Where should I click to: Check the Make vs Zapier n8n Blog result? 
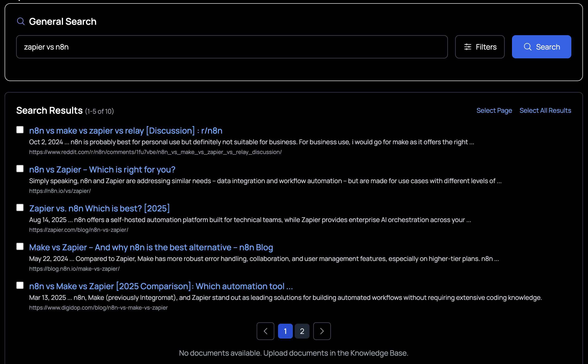(20, 247)
